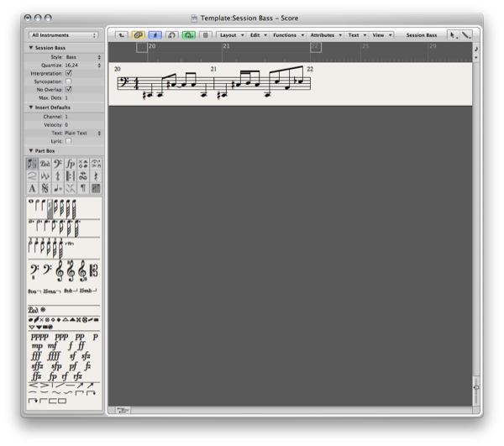This screenshot has height=446, width=504.
Task: Toggle the Lyric checkbox
Action: (x=69, y=141)
